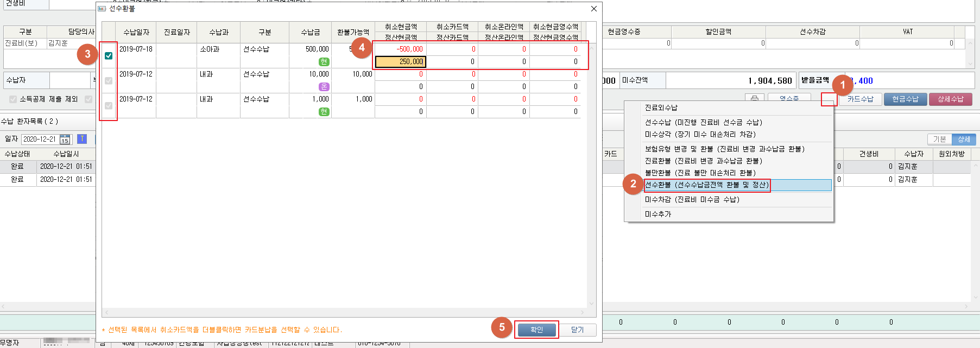This screenshot has height=348, width=980.
Task: Click the purple 온 badge for 10,000 payment
Action: pos(324,87)
